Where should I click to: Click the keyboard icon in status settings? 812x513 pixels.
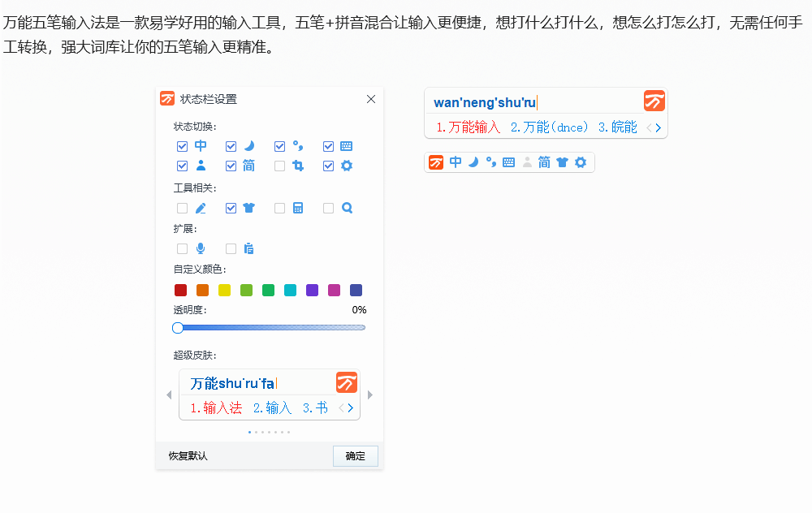[347, 146]
